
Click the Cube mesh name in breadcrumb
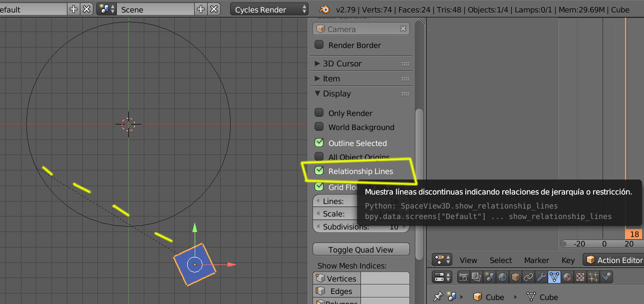[x=549, y=297]
